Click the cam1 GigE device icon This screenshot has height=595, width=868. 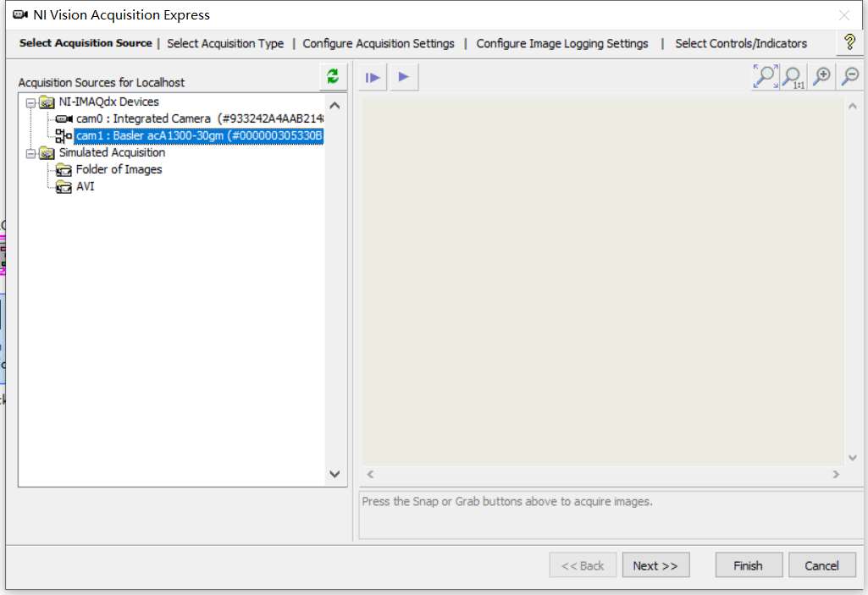[x=64, y=135]
